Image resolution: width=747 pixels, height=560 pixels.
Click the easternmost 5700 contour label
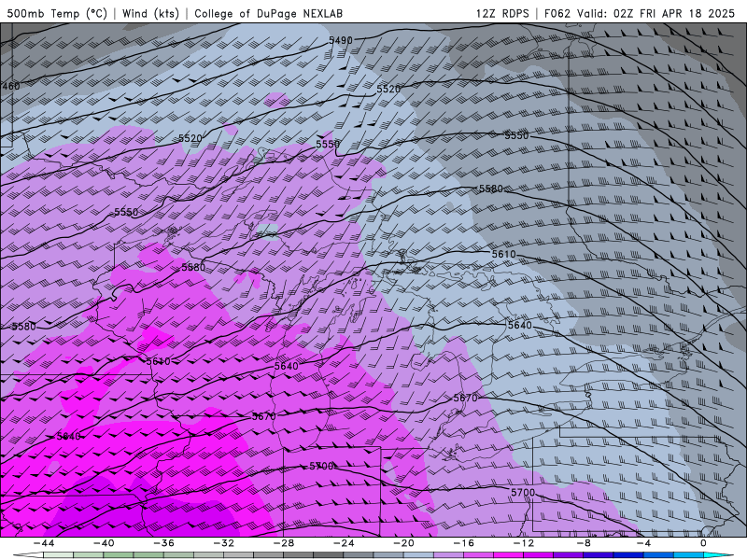(x=523, y=492)
